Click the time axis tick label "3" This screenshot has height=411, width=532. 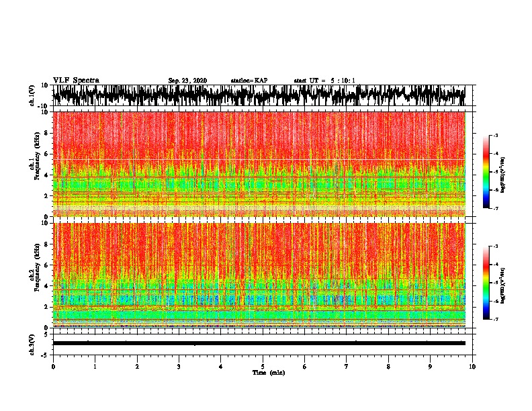179,367
